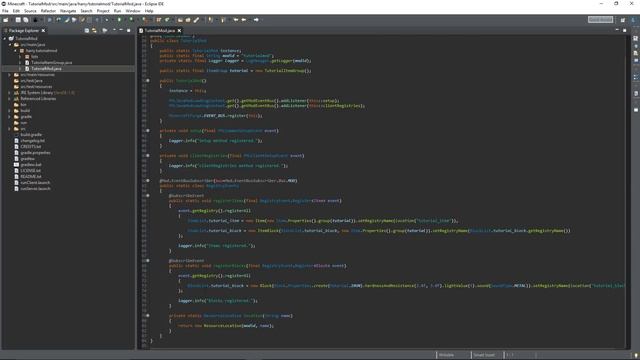
Task: Open the Source menu
Action: click(30, 11)
